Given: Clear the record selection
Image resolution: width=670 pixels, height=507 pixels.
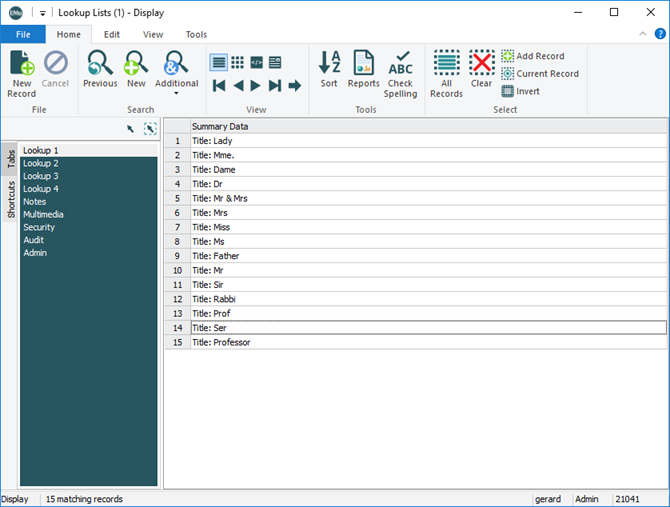Looking at the screenshot, I should pos(482,66).
